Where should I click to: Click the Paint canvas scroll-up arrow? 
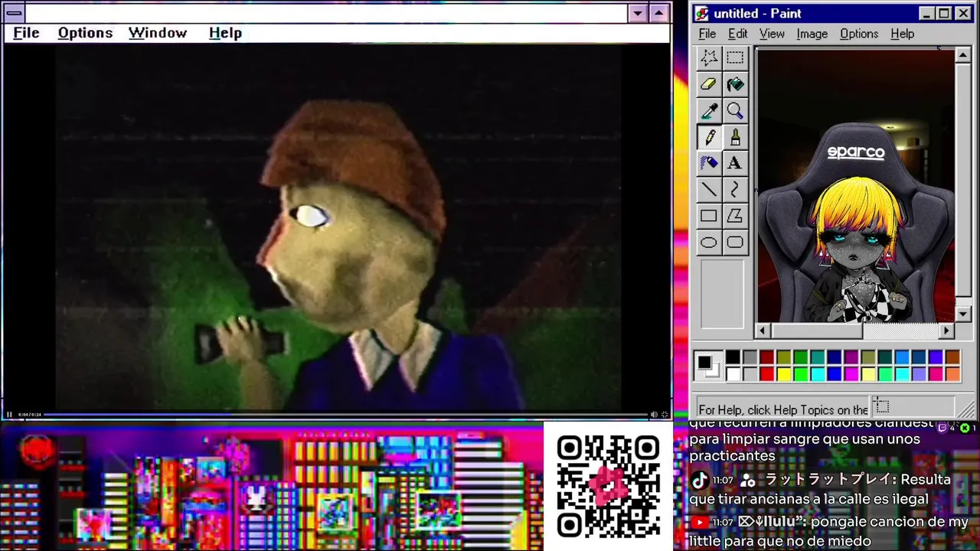click(x=963, y=55)
